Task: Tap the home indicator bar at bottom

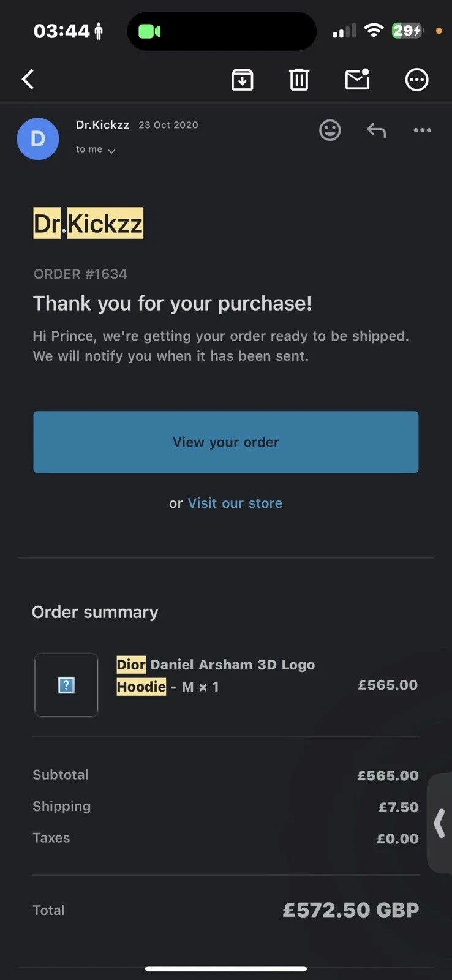Action: pyautogui.click(x=226, y=968)
